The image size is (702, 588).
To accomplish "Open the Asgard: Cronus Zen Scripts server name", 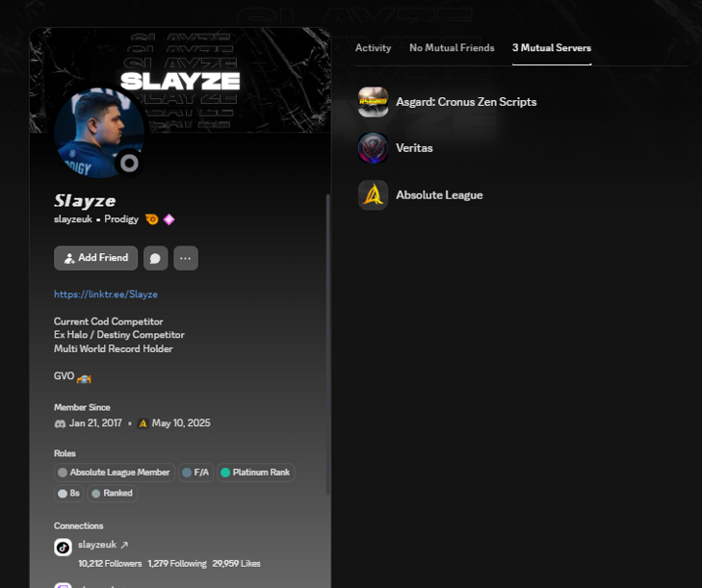I will click(466, 102).
